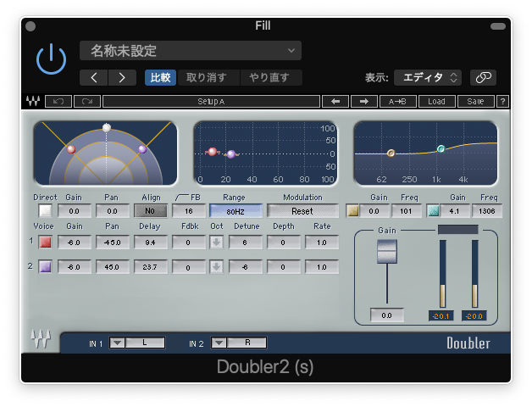Click the Waves logo in the toolbar
The width and height of the screenshot is (532, 407).
click(33, 101)
